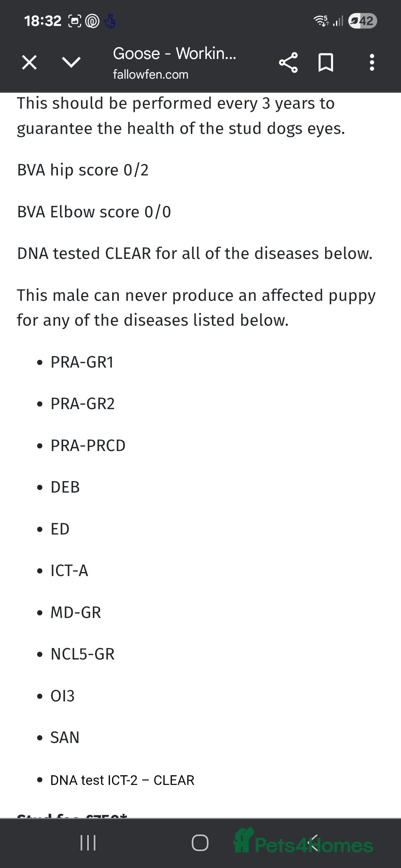Tap the fallowfen.com address text
Viewport: 401px width, 868px height.
(x=150, y=75)
